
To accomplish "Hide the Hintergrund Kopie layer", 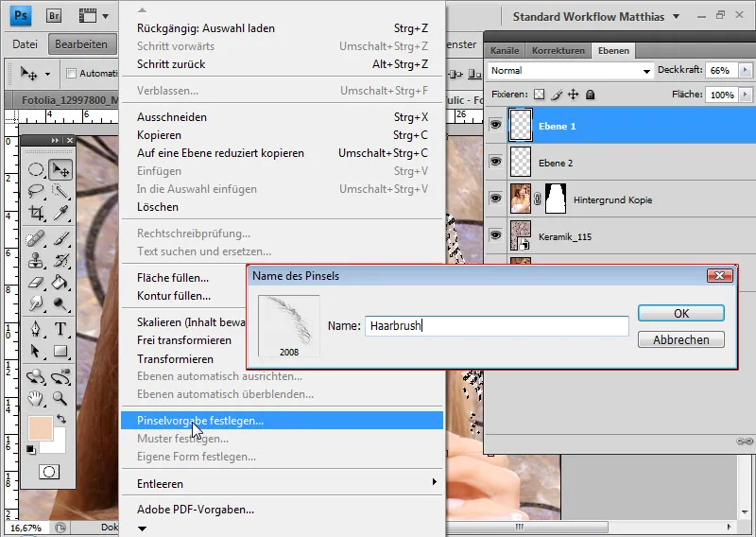I will [495, 199].
